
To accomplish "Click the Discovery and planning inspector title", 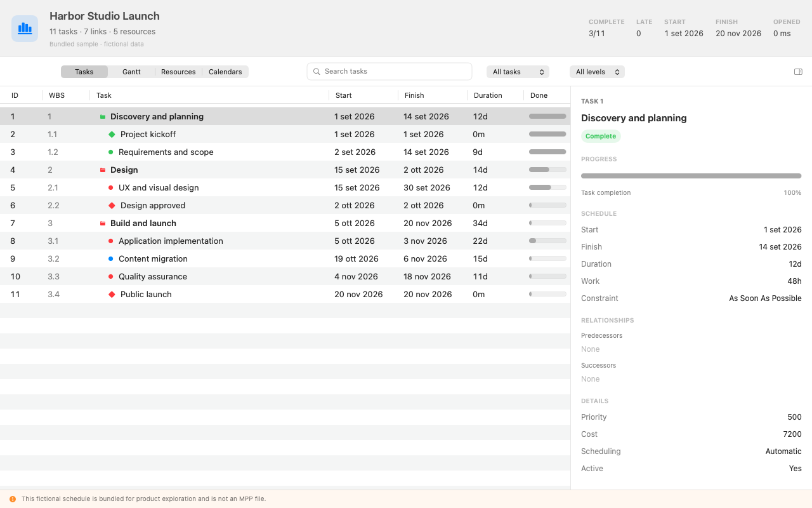I will [634, 118].
